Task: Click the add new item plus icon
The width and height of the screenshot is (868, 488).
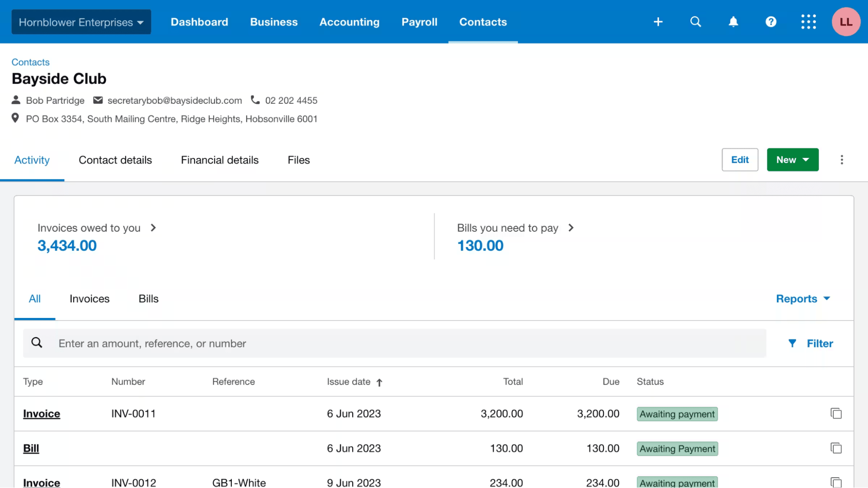Action: [x=658, y=21]
